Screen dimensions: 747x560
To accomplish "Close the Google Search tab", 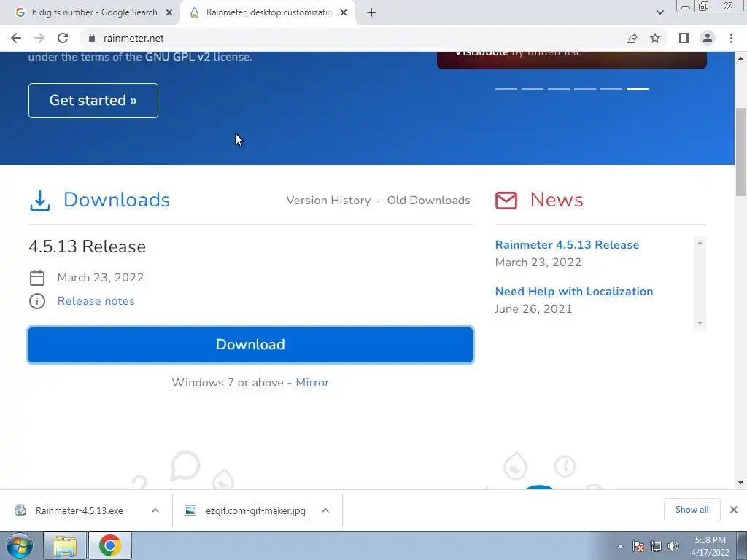I will coord(169,13).
